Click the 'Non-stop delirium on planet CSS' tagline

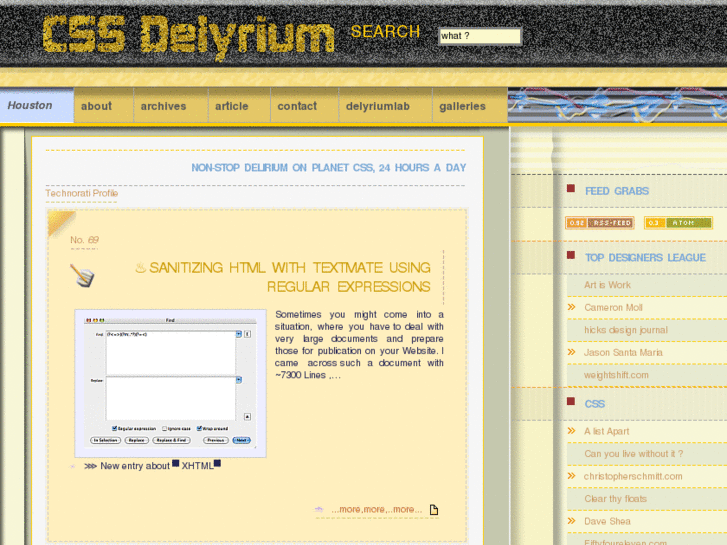329,168
